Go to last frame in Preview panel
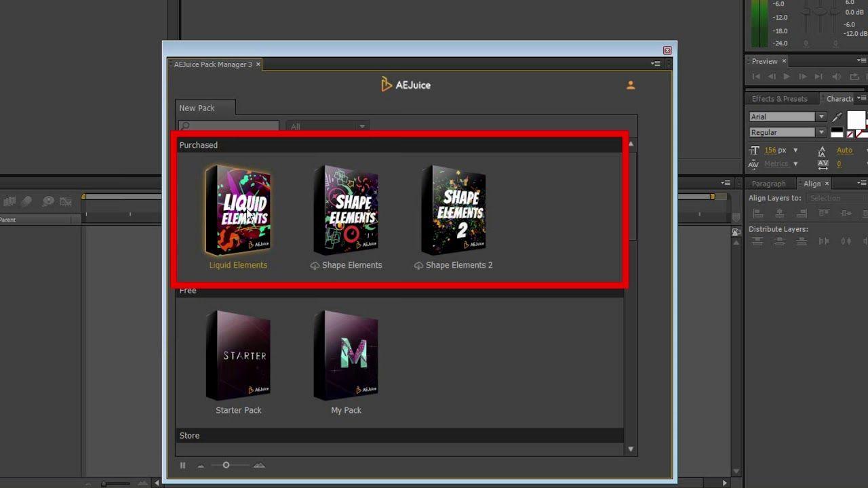 (x=818, y=77)
